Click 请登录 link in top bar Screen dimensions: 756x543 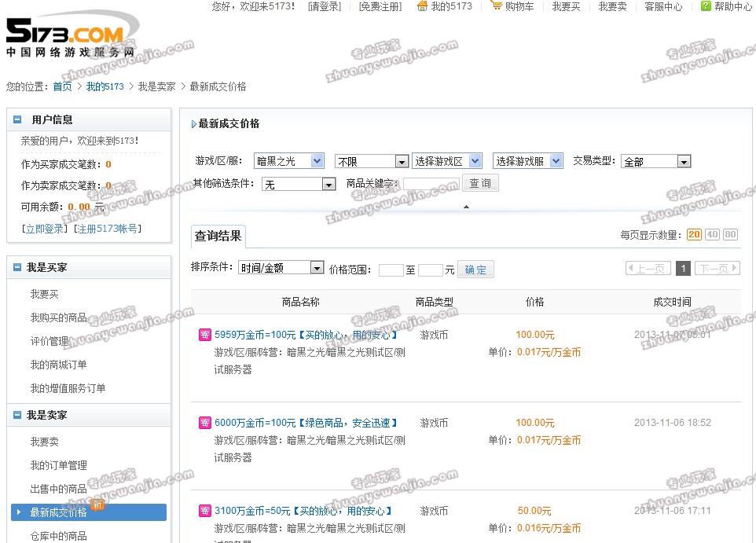(325, 6)
